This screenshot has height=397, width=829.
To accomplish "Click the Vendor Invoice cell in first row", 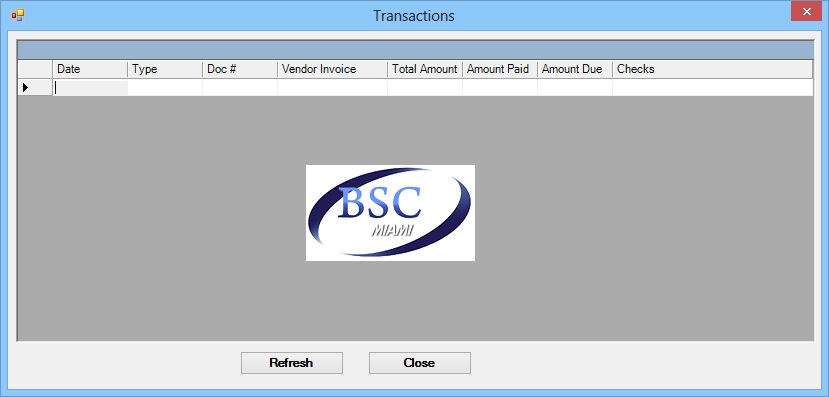I will (x=333, y=88).
